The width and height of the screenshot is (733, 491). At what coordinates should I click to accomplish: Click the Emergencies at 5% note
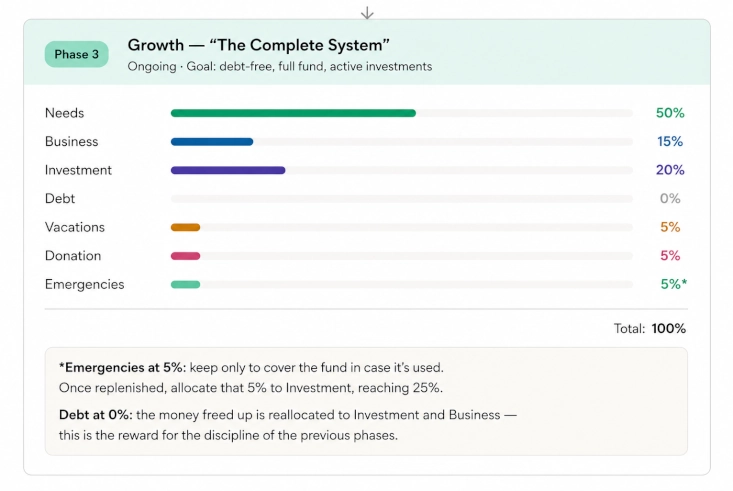coord(252,377)
